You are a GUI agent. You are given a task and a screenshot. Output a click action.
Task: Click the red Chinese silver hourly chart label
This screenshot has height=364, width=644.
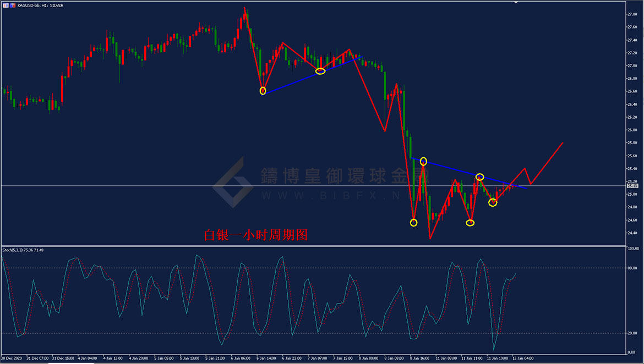click(x=255, y=235)
